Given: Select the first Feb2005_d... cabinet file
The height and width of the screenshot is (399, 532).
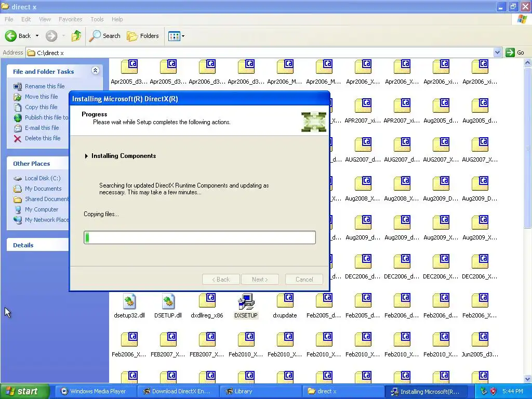Looking at the screenshot, I should (324, 301).
